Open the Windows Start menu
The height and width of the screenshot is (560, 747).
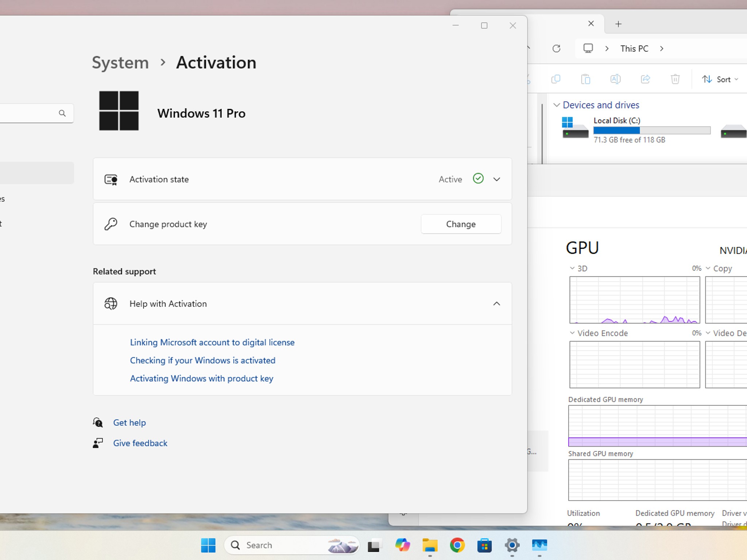click(208, 545)
